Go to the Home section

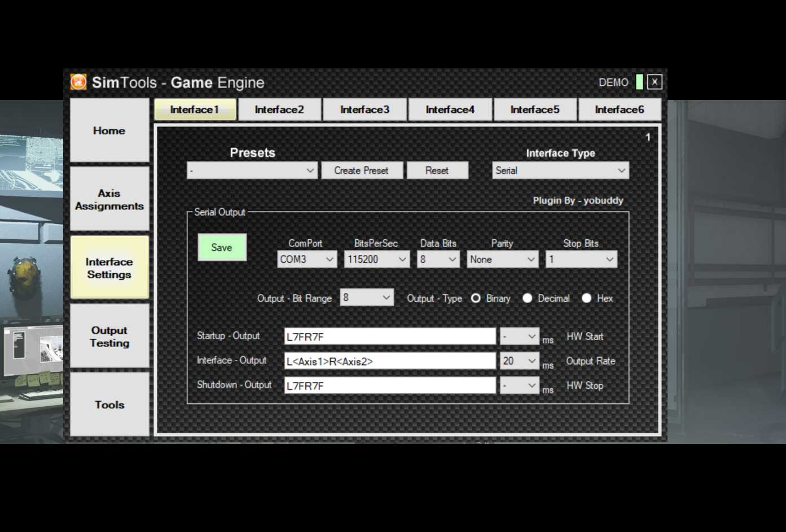click(x=109, y=130)
